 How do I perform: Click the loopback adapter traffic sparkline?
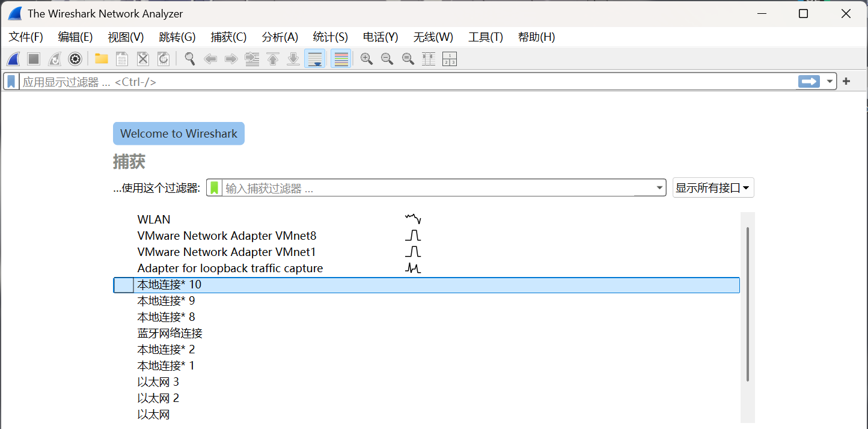tap(413, 268)
